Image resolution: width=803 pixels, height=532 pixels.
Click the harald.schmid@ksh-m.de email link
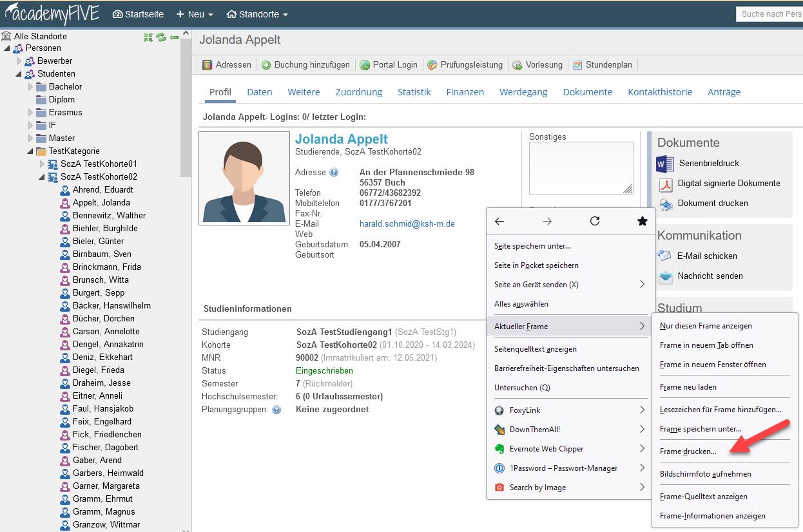407,224
